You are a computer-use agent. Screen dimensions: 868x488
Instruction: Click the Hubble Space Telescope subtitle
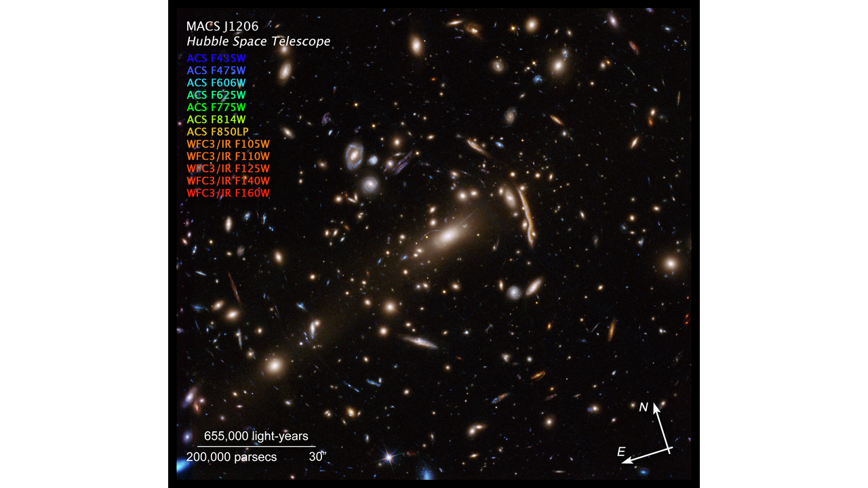point(258,42)
